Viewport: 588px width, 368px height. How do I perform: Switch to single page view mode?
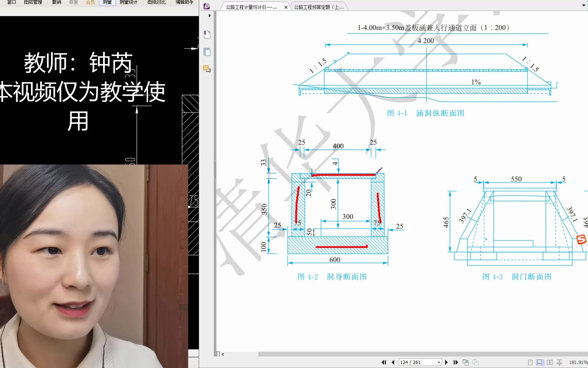(x=530, y=362)
